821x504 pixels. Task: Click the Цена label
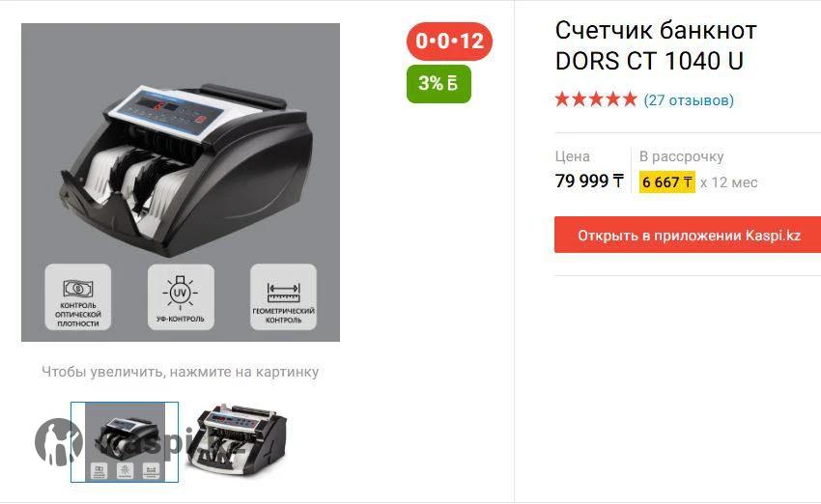tap(573, 156)
